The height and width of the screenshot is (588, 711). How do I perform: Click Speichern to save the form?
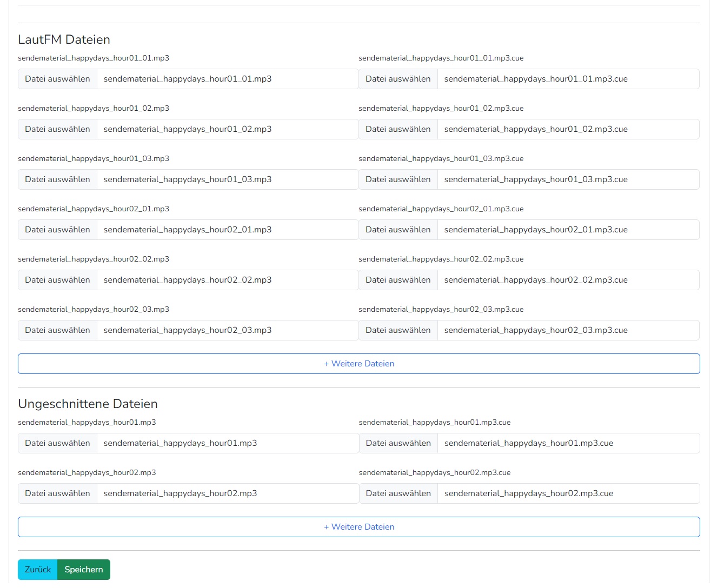point(84,570)
